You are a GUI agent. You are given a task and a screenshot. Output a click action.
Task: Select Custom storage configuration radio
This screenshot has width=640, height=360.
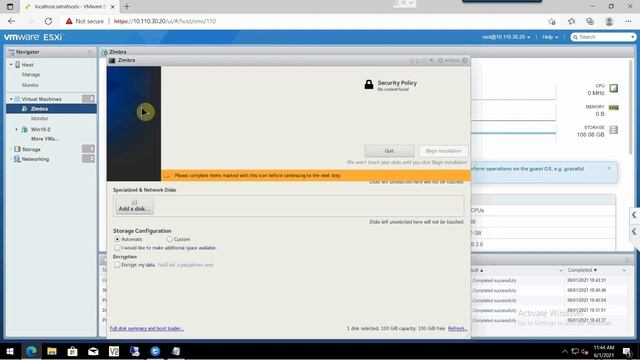(169, 239)
